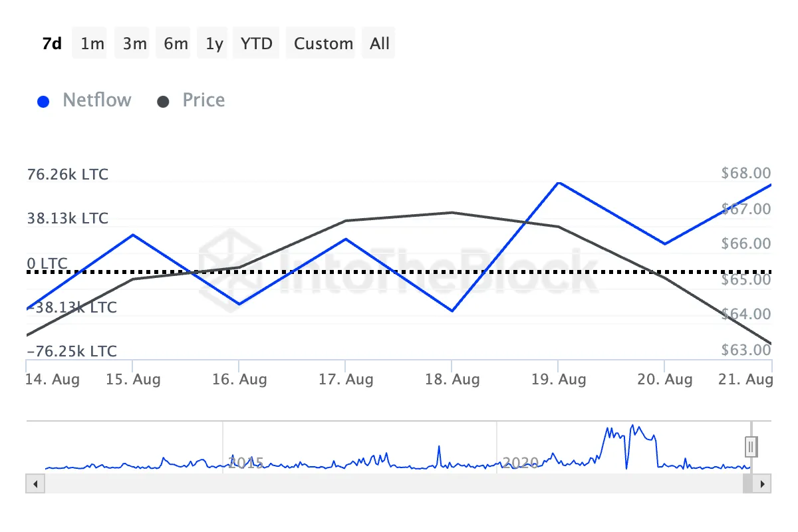Toggle the Netflow series legend

pyautogui.click(x=84, y=100)
